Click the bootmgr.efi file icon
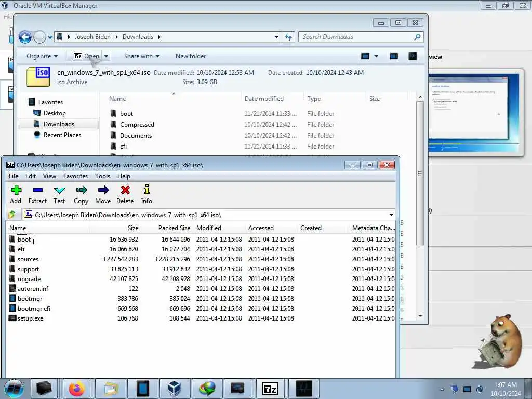The image size is (532, 399). 12,308
